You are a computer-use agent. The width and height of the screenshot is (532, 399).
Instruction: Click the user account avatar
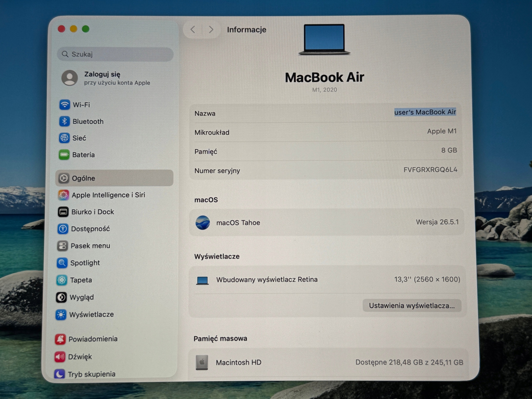pyautogui.click(x=70, y=78)
